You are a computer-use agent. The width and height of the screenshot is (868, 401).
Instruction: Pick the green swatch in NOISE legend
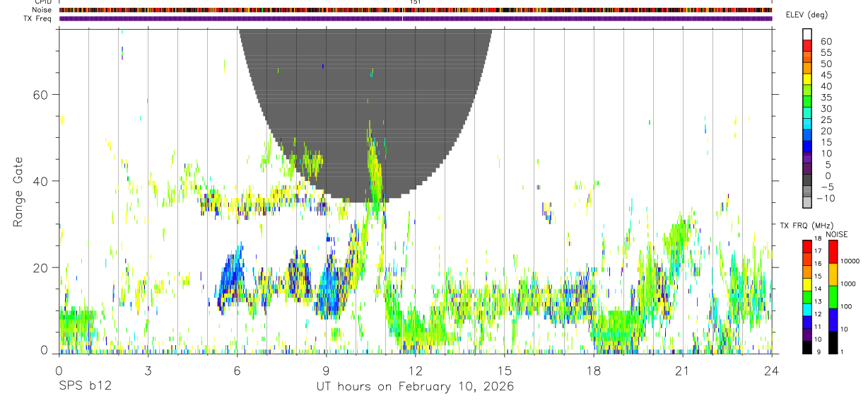(833, 297)
